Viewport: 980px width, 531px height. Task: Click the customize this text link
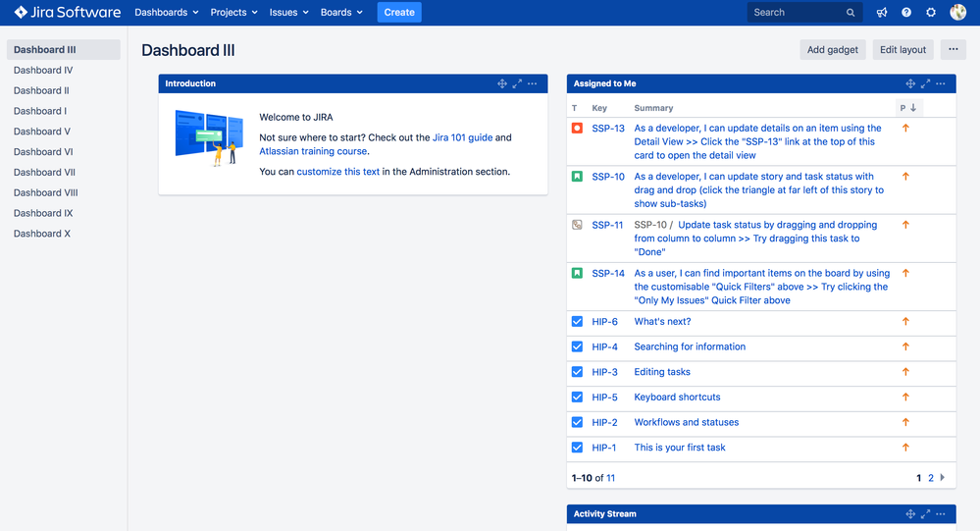(x=338, y=172)
